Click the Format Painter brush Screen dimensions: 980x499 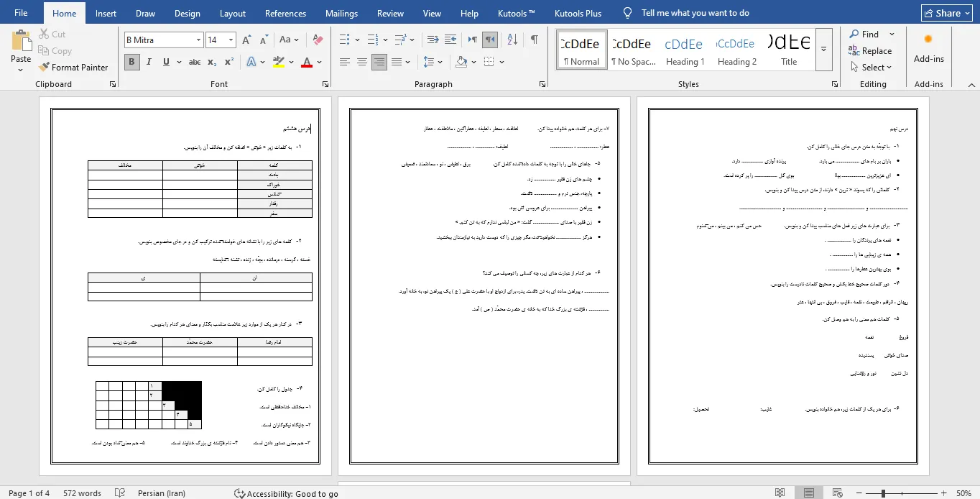(73, 67)
